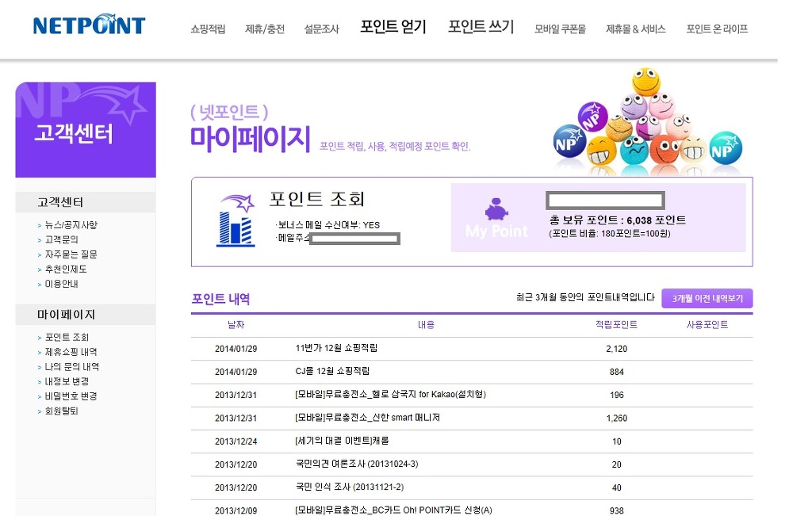Open the 쇼핑적립 menu
Screen dimensions: 812x516
[x=208, y=29]
